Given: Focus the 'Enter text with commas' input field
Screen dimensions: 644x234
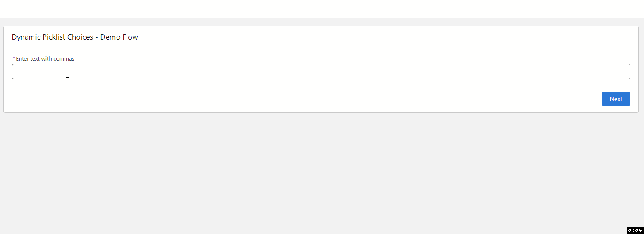Looking at the screenshot, I should point(321,72).
